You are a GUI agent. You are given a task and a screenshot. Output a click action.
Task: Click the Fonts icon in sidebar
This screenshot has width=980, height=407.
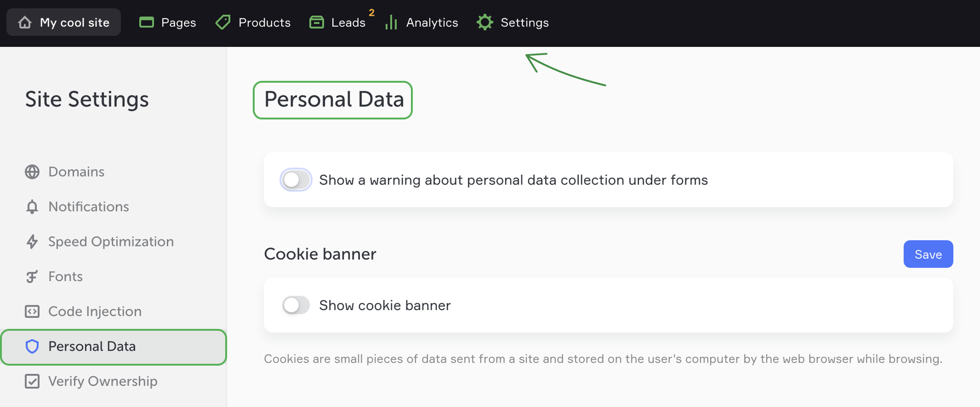click(32, 276)
